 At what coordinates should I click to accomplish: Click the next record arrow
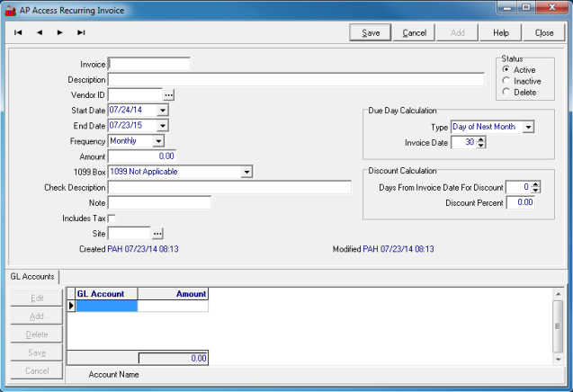pyautogui.click(x=60, y=32)
